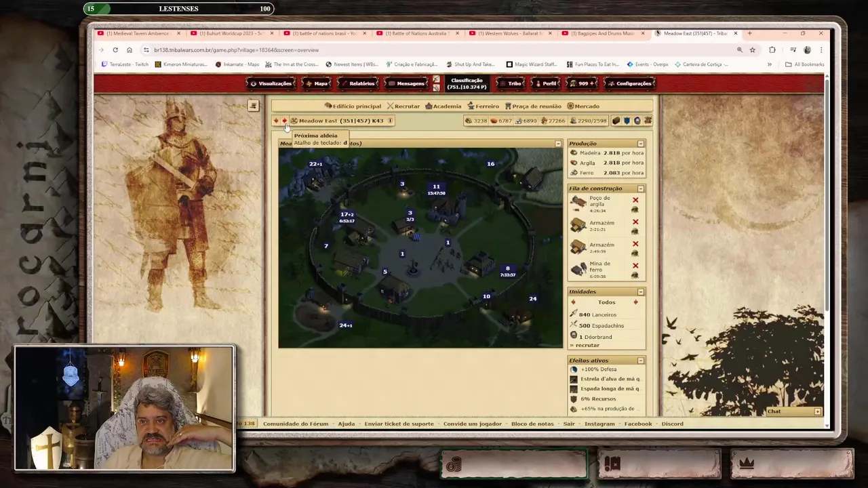Collapse the Fila de construção panel
This screenshot has width=868, height=488.
point(641,188)
